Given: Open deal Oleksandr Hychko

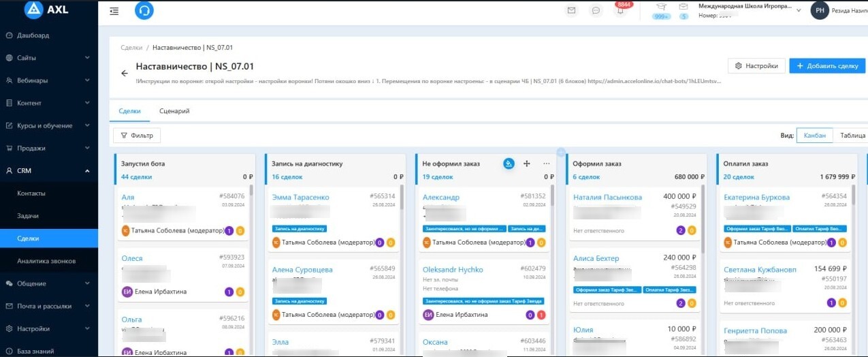Looking at the screenshot, I should (453, 270).
